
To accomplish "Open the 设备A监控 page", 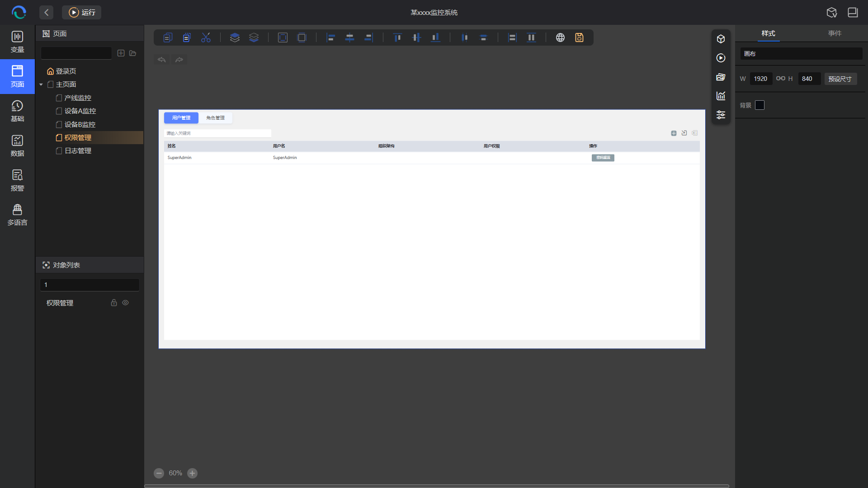I will 80,111.
